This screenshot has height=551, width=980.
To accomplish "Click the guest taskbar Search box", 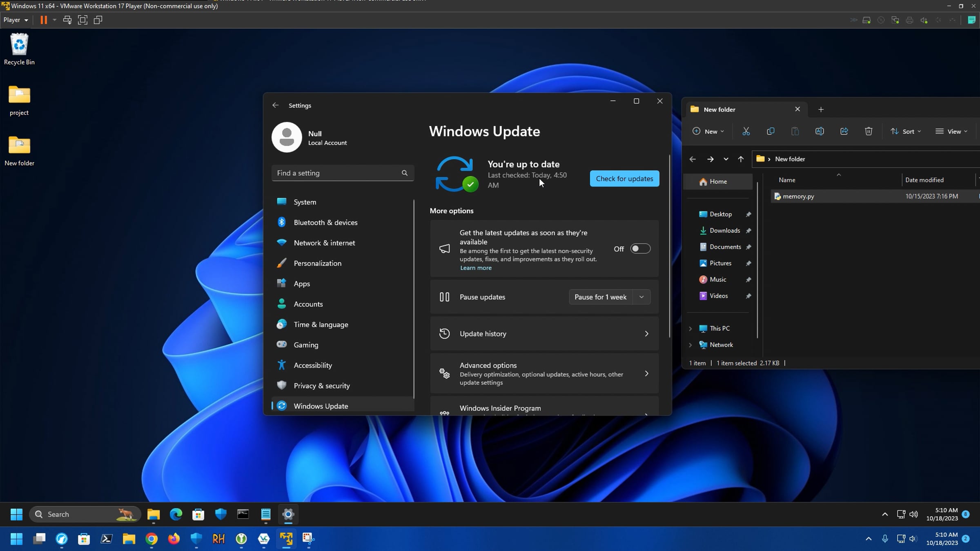I will point(85,514).
